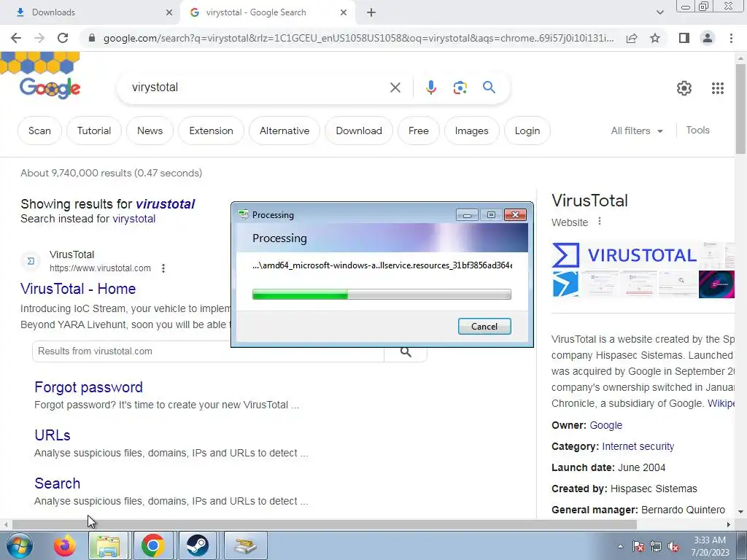This screenshot has height=560, width=747.
Task: Open the Forgot password sitelink
Action: click(x=88, y=387)
